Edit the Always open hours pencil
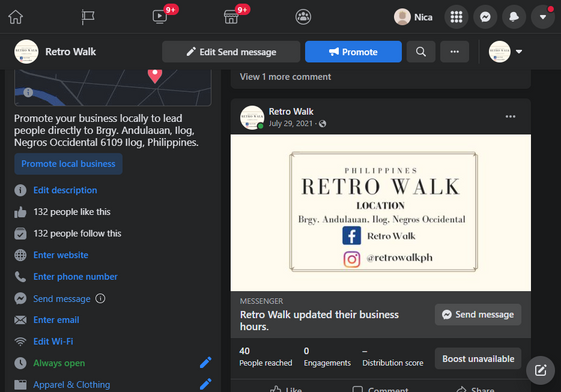This screenshot has width=561, height=392. tap(205, 363)
